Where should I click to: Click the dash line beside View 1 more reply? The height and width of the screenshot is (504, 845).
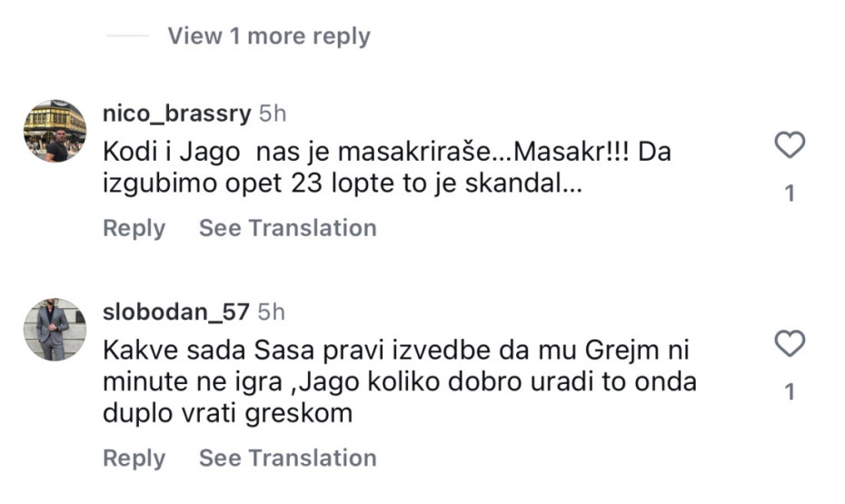(126, 36)
